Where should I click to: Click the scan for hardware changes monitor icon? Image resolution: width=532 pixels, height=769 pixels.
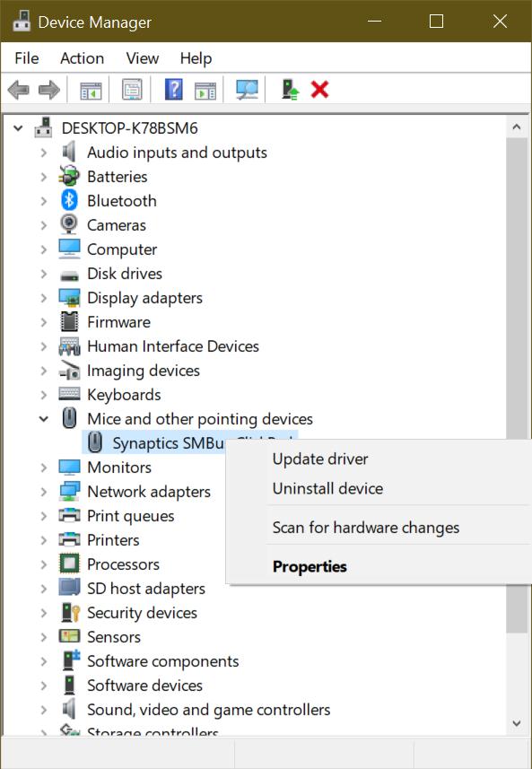point(247,90)
